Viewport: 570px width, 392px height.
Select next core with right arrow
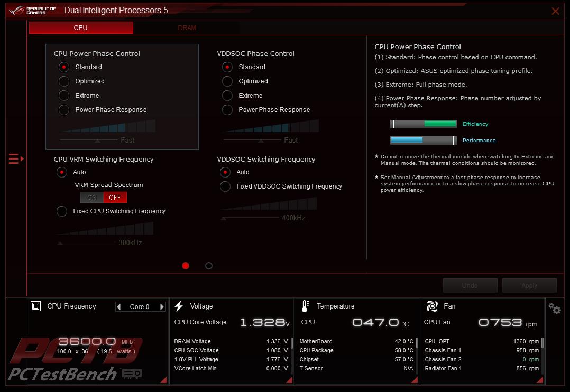162,306
